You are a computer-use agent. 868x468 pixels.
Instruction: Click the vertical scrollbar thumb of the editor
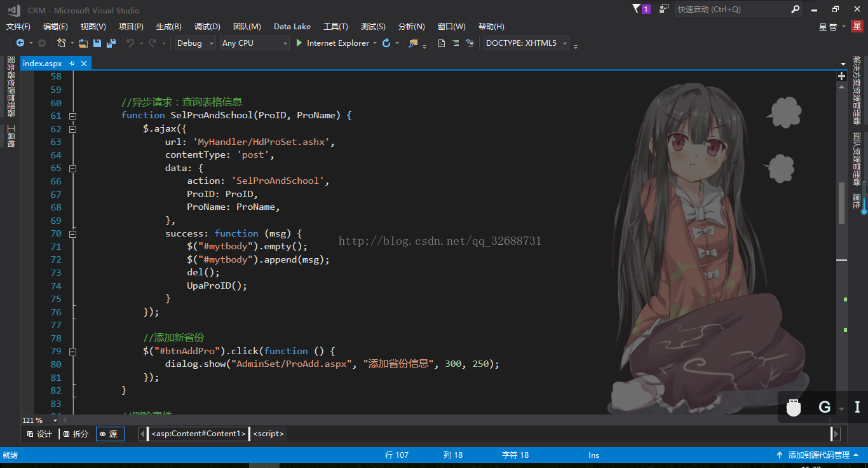[x=842, y=203]
